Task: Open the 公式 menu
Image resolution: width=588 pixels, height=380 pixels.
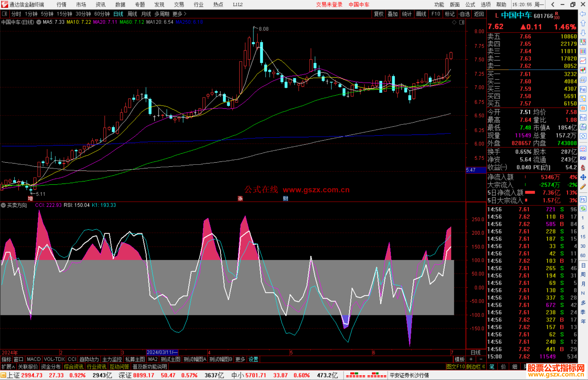Action: click(x=470, y=5)
